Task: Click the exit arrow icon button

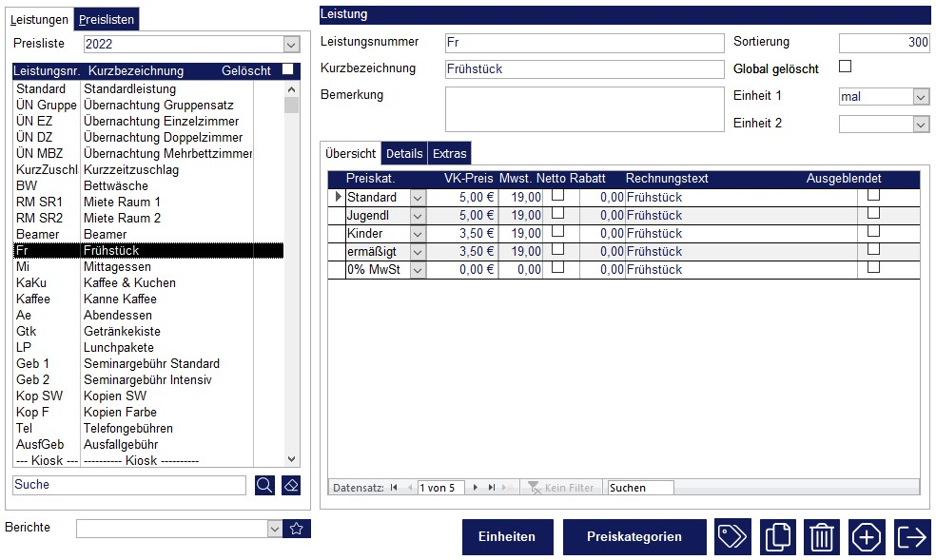Action: click(912, 536)
